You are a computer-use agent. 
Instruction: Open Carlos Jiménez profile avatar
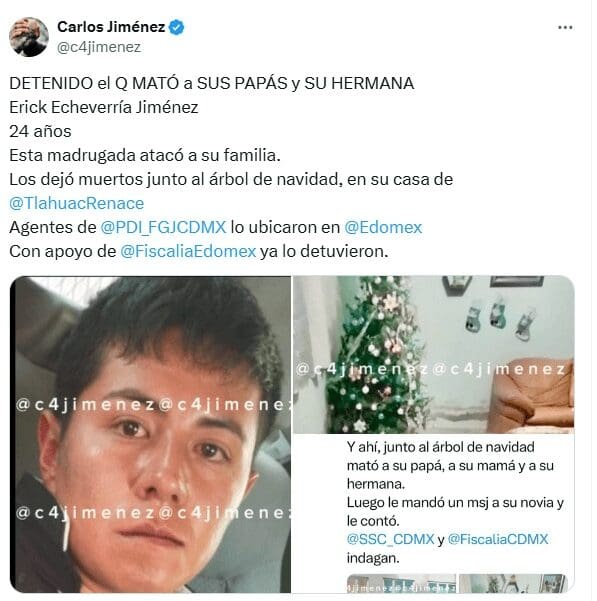point(29,37)
